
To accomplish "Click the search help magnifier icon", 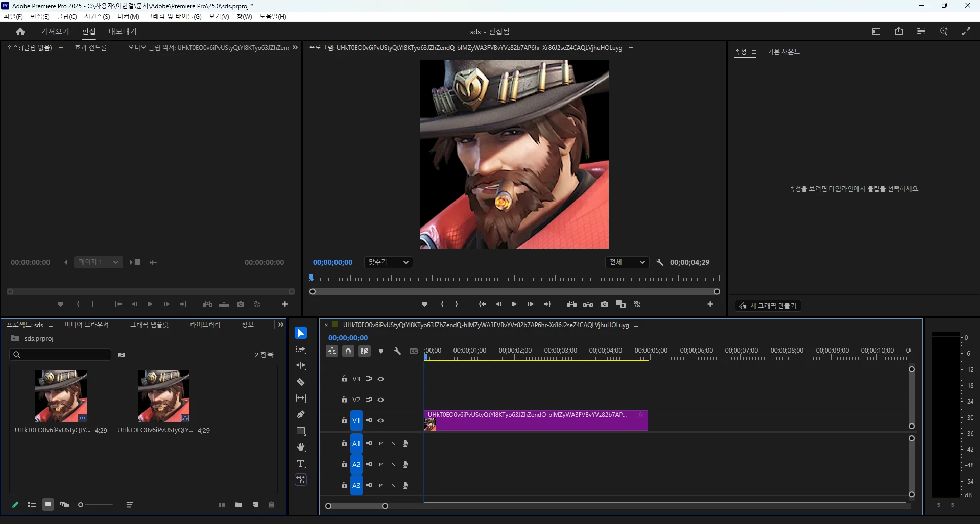I will coord(944,32).
